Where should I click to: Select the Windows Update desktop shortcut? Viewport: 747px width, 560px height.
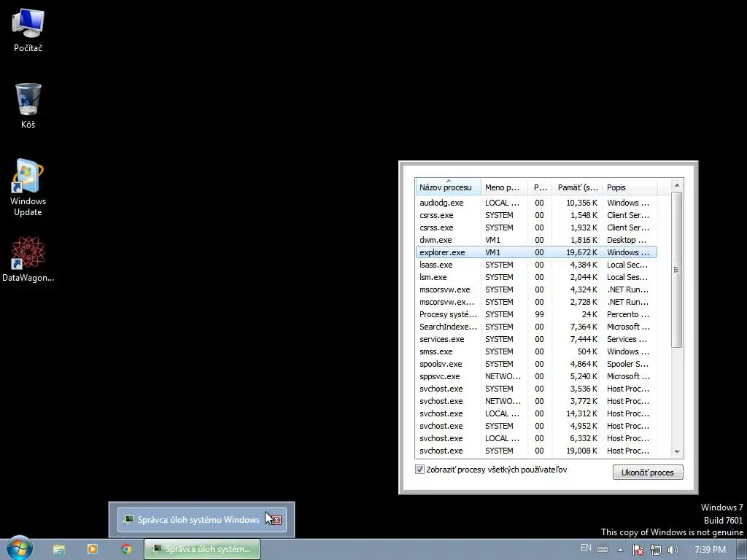click(x=28, y=187)
